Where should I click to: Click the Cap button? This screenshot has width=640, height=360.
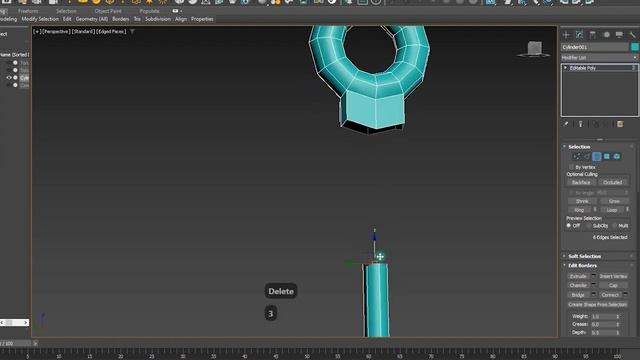tap(613, 285)
